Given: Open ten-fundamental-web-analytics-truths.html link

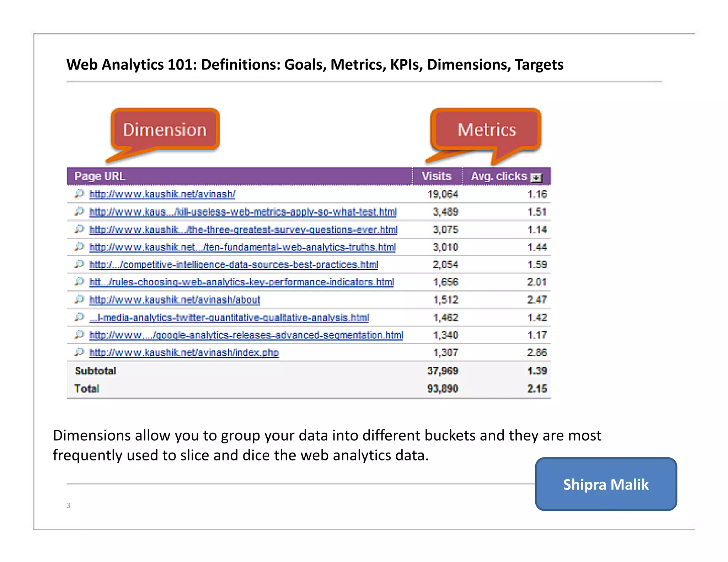Looking at the screenshot, I should (x=242, y=247).
